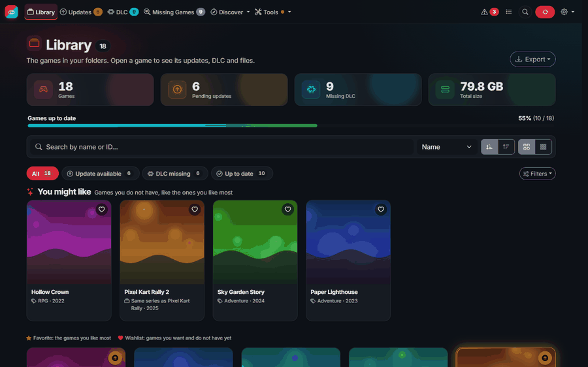Click the Adventure · 2024 tag text

[244, 301]
